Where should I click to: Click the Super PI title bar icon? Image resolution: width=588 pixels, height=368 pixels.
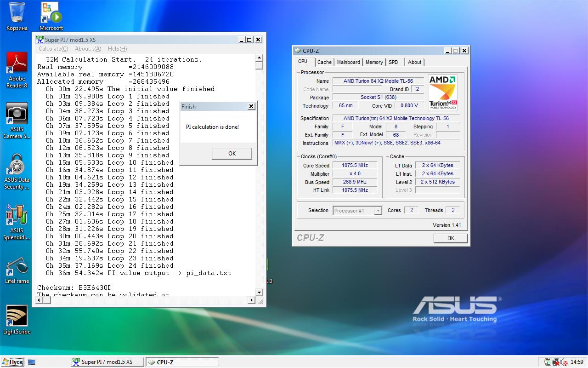(40, 40)
